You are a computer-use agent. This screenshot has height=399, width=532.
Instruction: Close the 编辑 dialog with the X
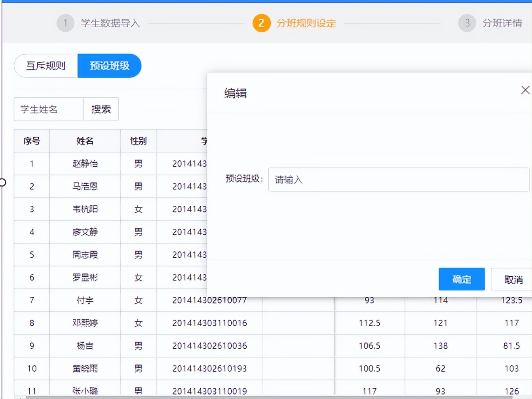(x=525, y=90)
